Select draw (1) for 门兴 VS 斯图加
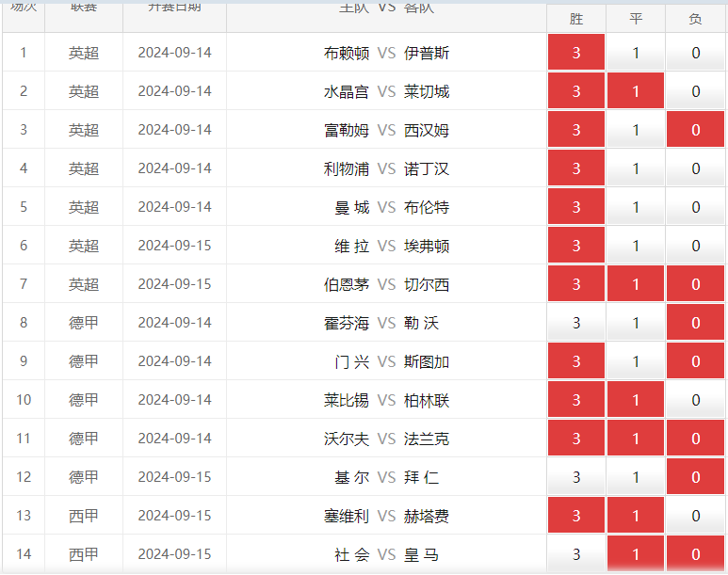 click(x=636, y=360)
